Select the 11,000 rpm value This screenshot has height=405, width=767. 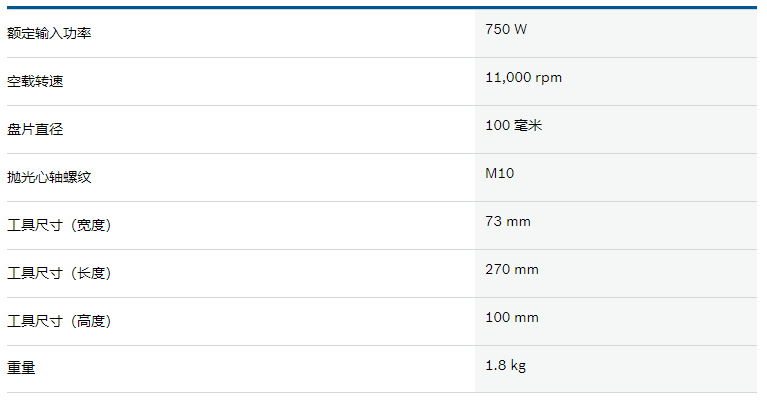click(523, 78)
